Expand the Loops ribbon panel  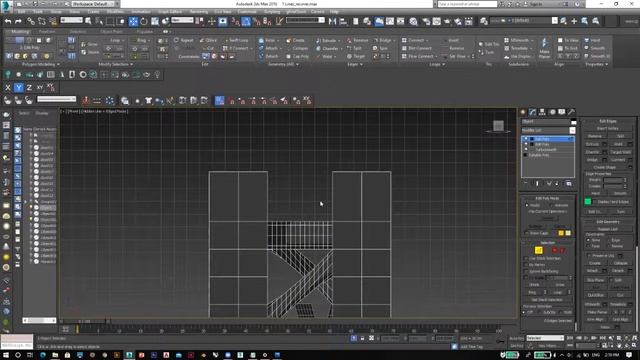(x=436, y=64)
